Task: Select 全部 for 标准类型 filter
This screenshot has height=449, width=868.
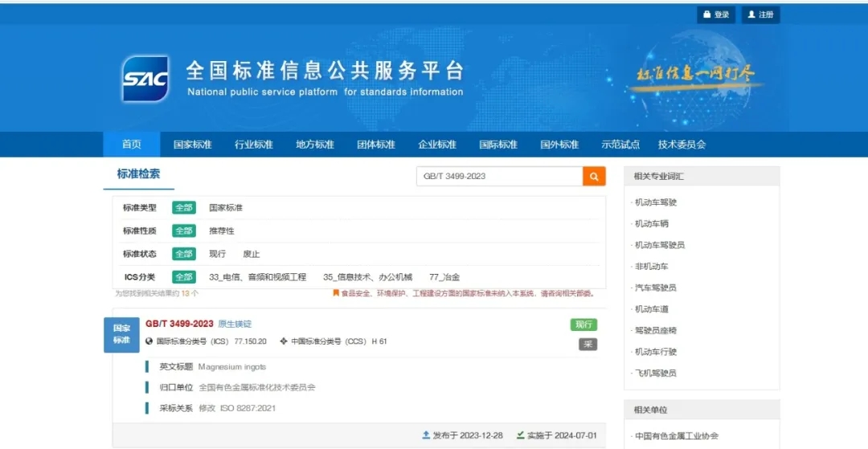Action: point(184,208)
